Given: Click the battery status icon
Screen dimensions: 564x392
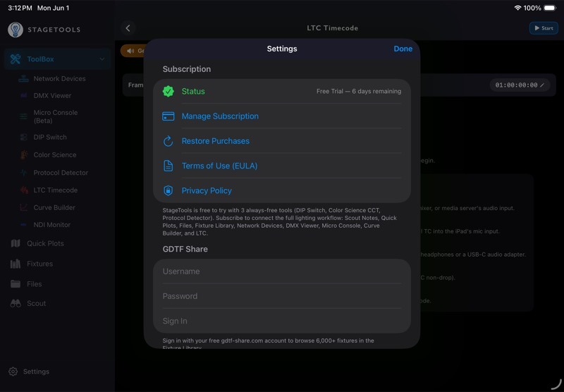Looking at the screenshot, I should coord(550,8).
